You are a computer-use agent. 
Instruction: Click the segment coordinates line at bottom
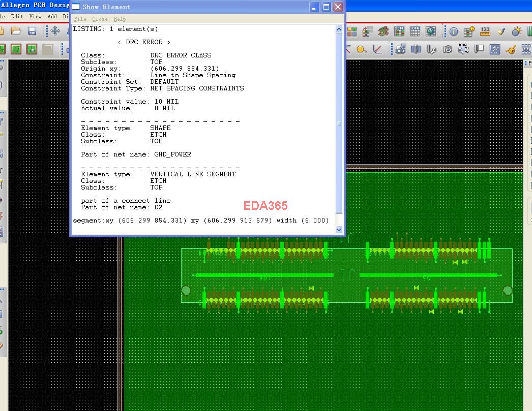click(x=201, y=220)
